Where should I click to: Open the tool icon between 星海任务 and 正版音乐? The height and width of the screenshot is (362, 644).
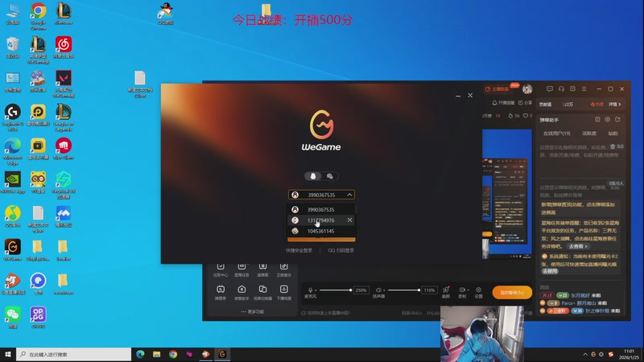pos(263,270)
